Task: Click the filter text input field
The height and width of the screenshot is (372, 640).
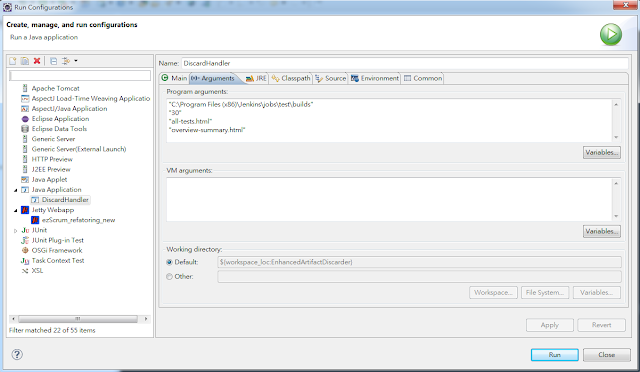Action: click(80, 76)
